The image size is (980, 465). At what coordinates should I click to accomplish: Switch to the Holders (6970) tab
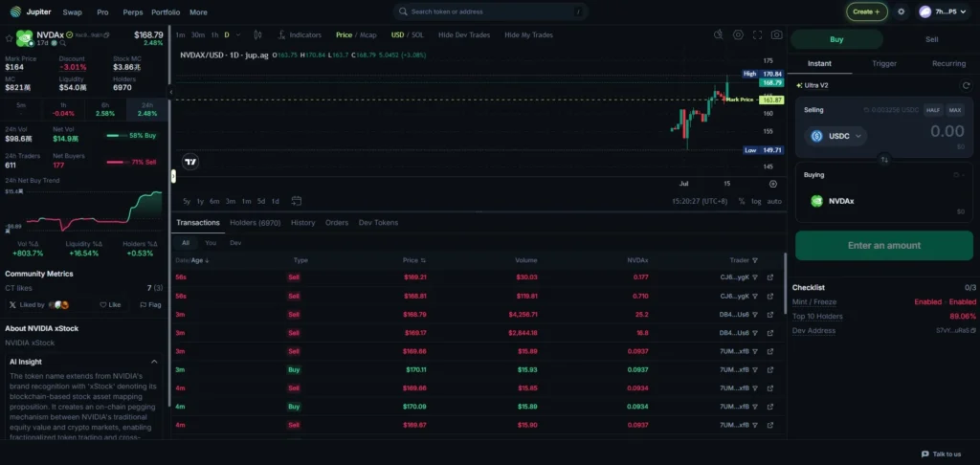pyautogui.click(x=255, y=223)
